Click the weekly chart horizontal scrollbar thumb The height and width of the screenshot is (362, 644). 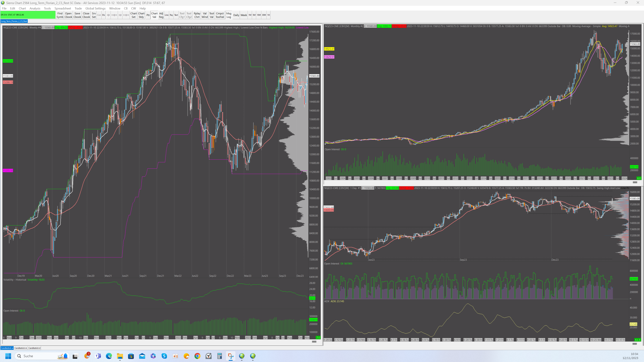tap(314, 341)
